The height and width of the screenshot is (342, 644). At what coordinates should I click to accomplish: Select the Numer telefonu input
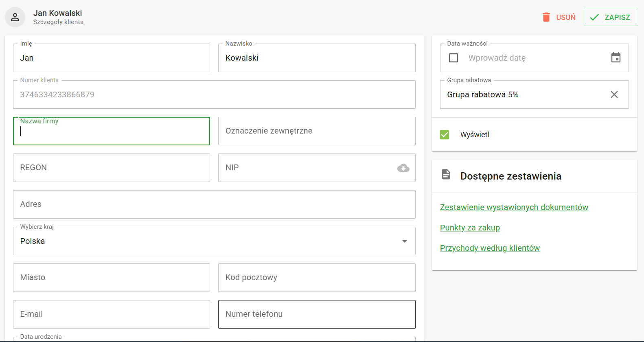[x=316, y=314]
